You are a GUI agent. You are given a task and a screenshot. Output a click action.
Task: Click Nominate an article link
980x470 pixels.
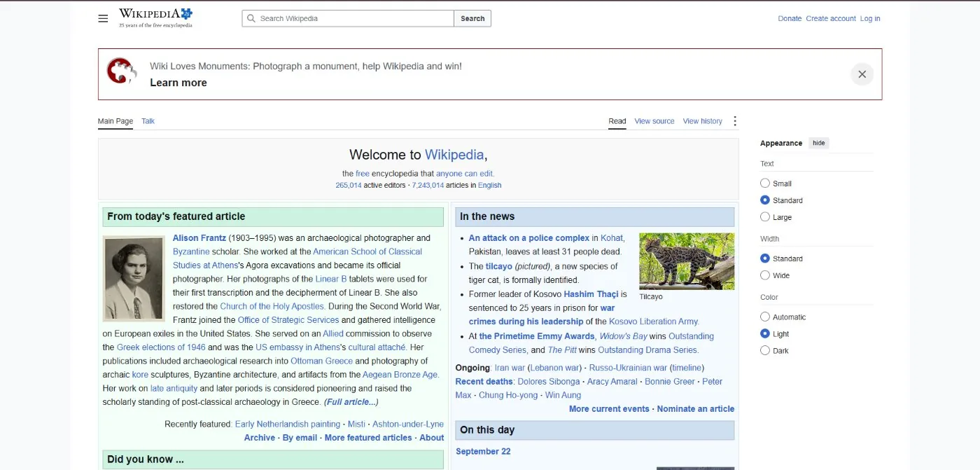(695, 409)
